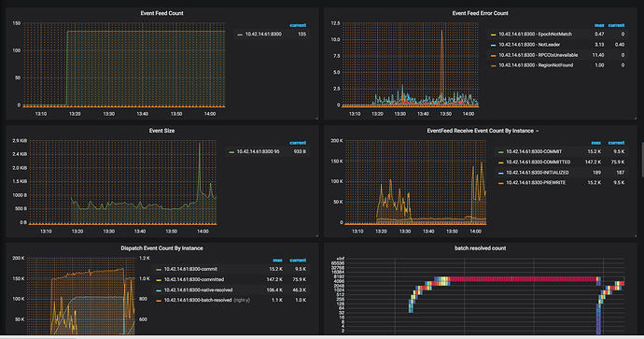Open the batch resolved count panel title

[480, 248]
